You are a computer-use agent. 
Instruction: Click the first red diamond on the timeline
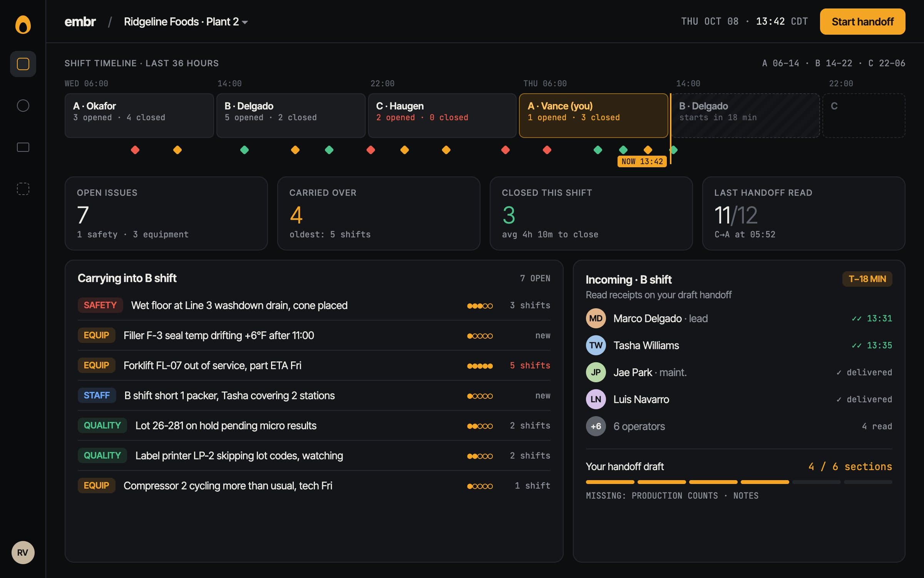click(x=135, y=150)
